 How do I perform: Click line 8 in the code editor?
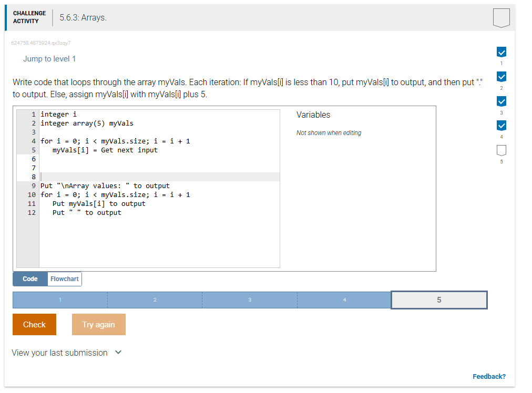pos(105,177)
